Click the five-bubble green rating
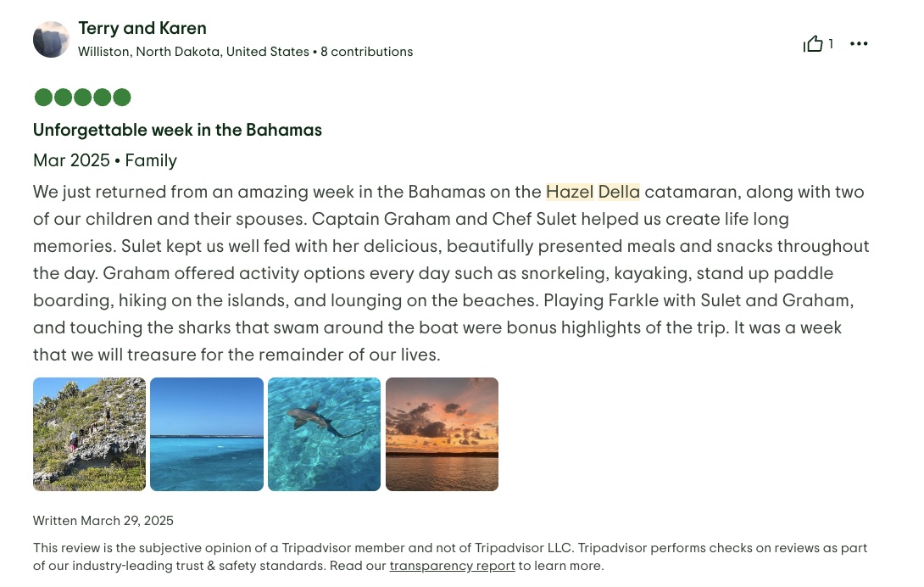 (82, 98)
